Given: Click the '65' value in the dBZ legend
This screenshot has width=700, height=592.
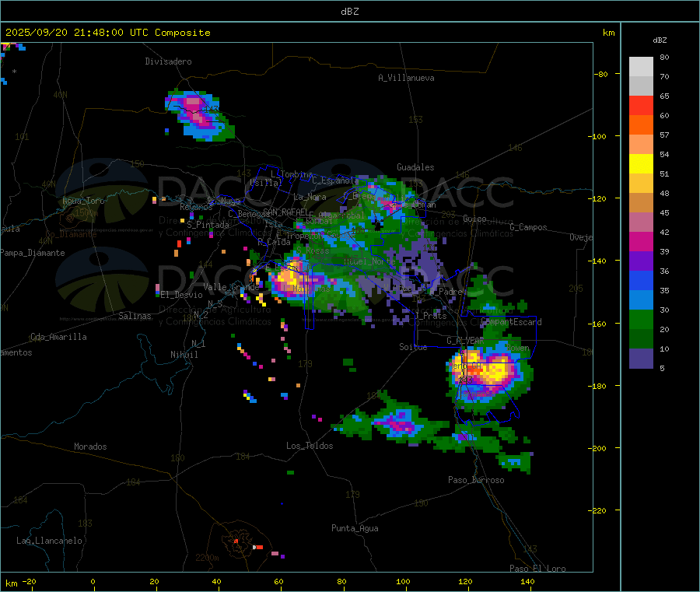Looking at the screenshot, I should (664, 96).
